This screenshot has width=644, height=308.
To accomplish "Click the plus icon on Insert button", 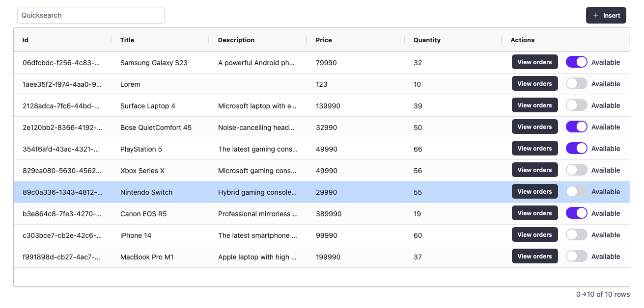I will (596, 15).
